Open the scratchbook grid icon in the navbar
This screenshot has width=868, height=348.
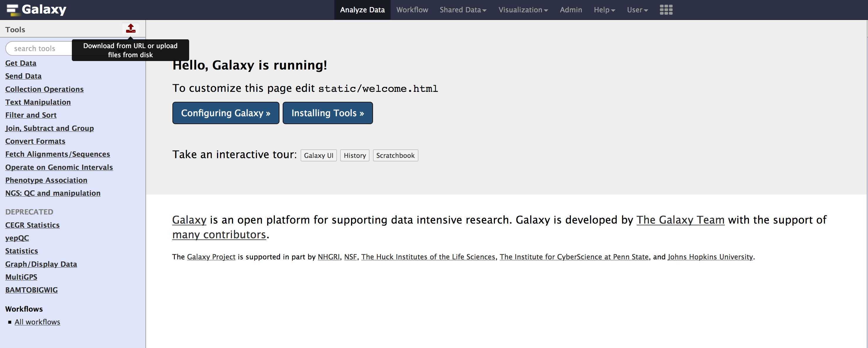[666, 10]
